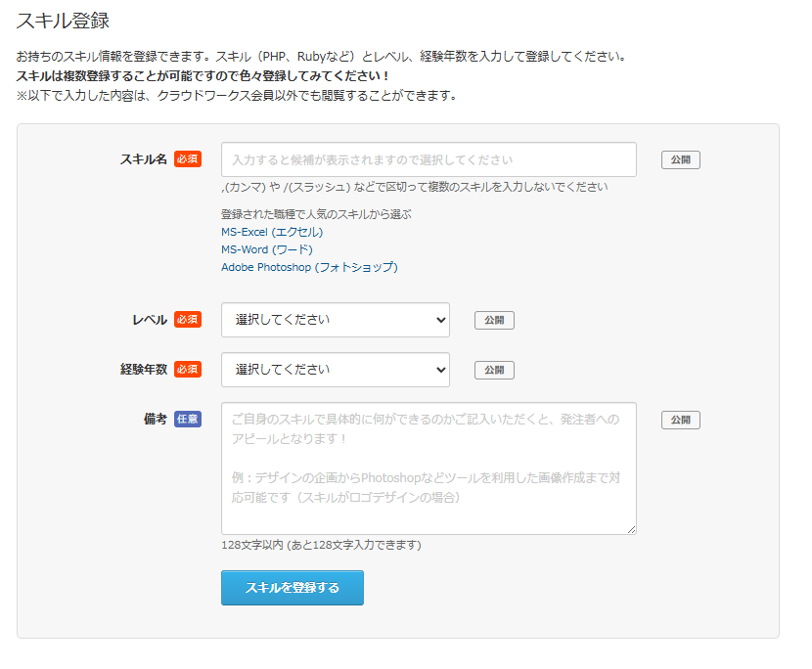Image resolution: width=812 pixels, height=669 pixels.
Task: Click the blue 任意 badge next to 備考
Action: tap(188, 420)
